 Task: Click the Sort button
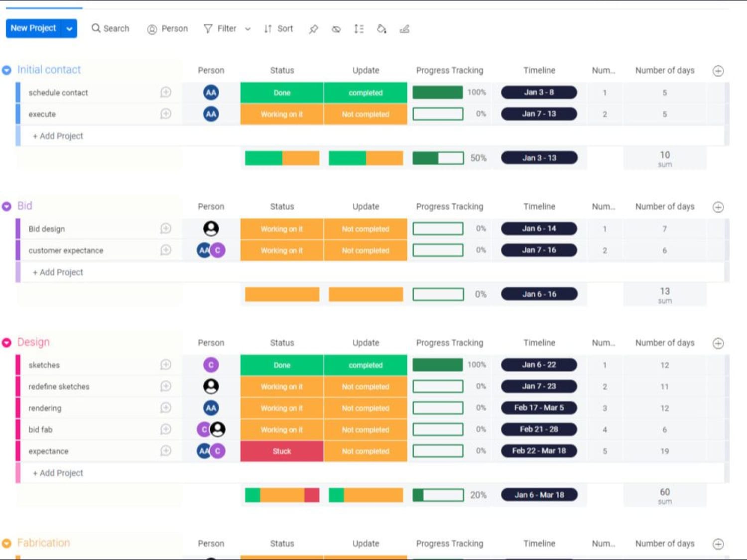point(278,29)
